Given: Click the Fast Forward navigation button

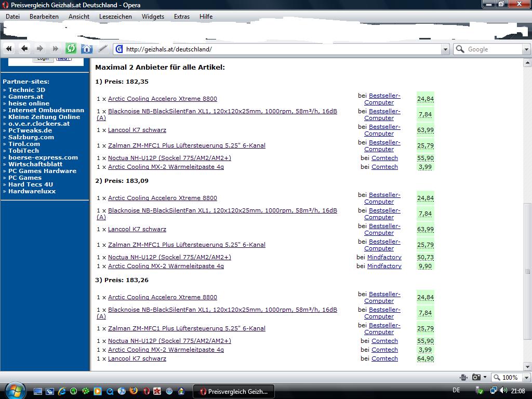Looking at the screenshot, I should [55, 49].
